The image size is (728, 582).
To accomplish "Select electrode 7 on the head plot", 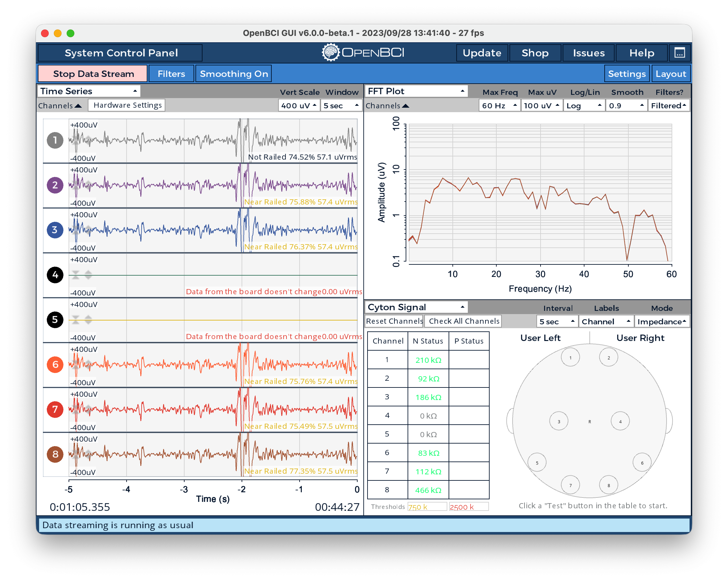I will point(570,485).
